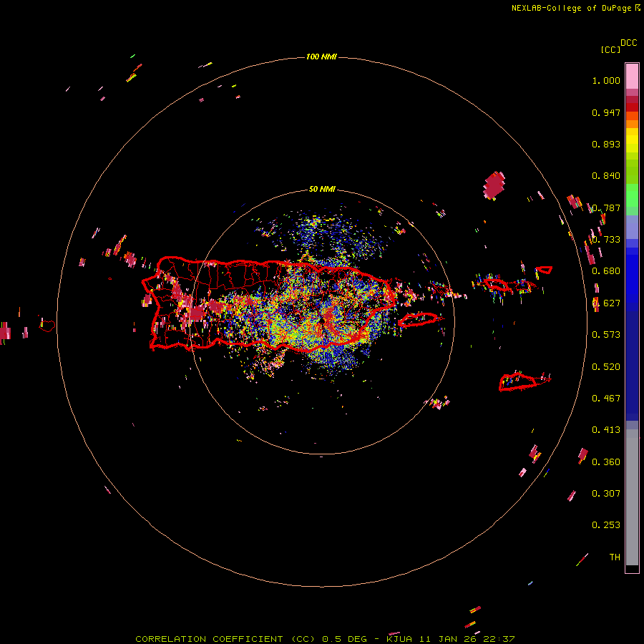
Task: Select the orange swatch in the color scale
Action: click(632, 124)
